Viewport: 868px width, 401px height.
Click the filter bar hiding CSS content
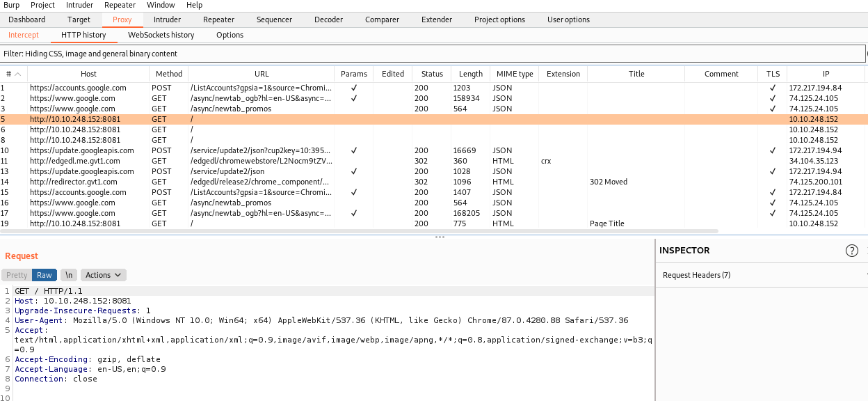[x=433, y=54]
